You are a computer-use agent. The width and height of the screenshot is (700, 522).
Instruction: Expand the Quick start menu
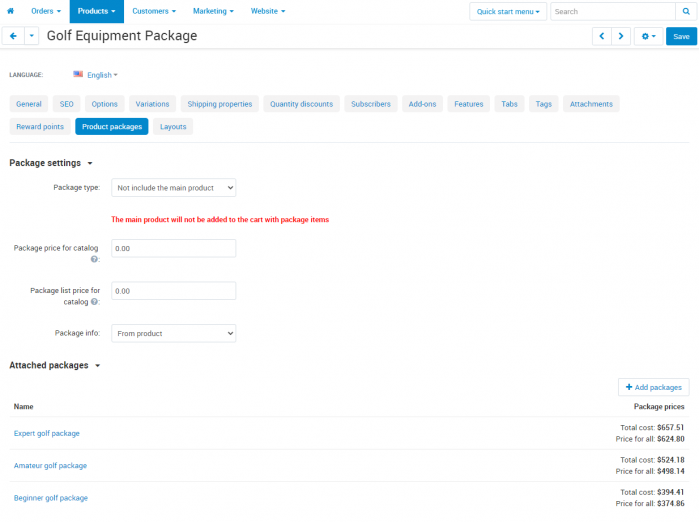[x=508, y=12]
